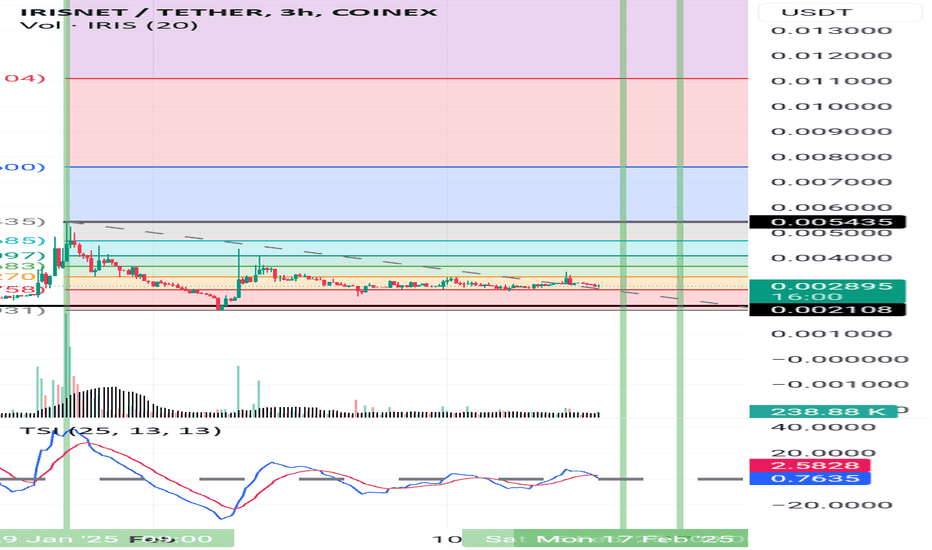
Task: Click the 0.001000 price scale label
Action: 832,334
